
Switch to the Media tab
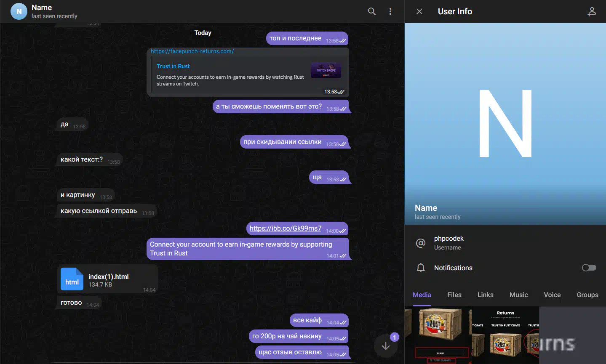coord(422,295)
